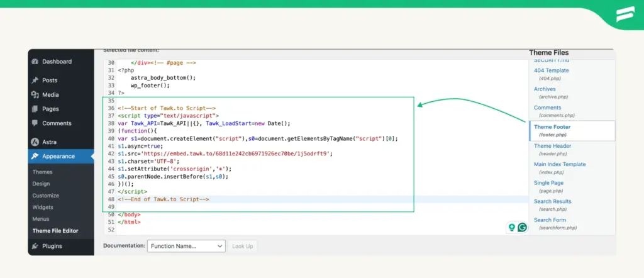
Task: Click the Media library icon
Action: point(35,95)
